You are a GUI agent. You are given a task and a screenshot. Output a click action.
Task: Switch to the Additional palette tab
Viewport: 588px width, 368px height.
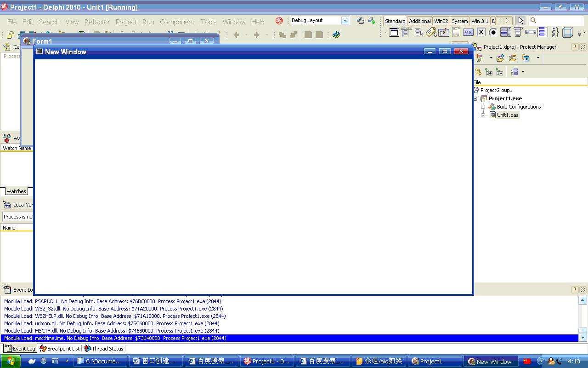pos(420,21)
